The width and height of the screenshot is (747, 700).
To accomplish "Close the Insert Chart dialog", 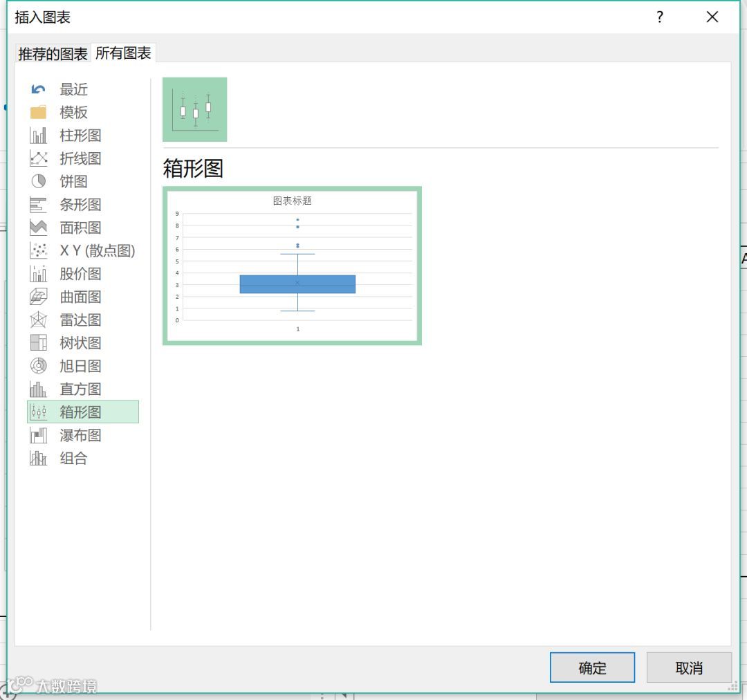I will [x=712, y=17].
